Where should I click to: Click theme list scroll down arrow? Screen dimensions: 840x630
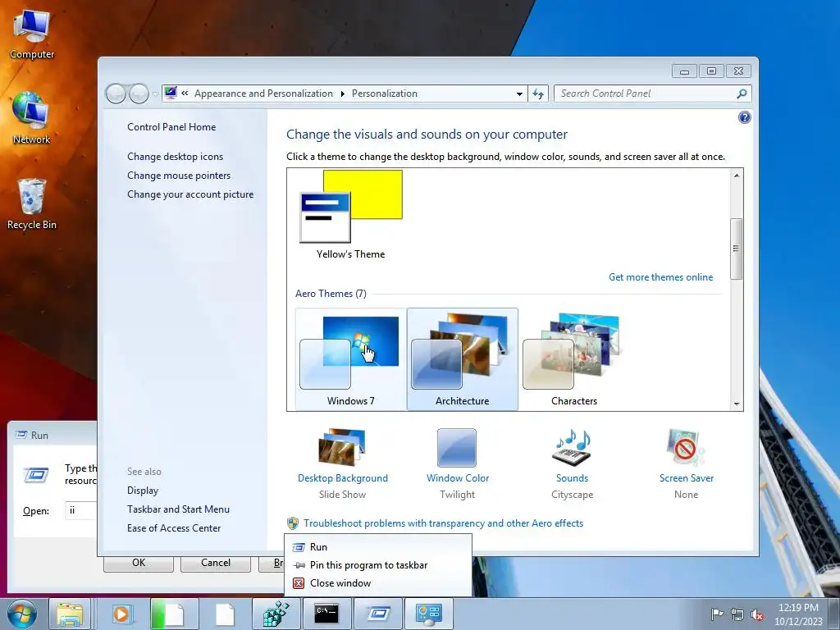[737, 404]
